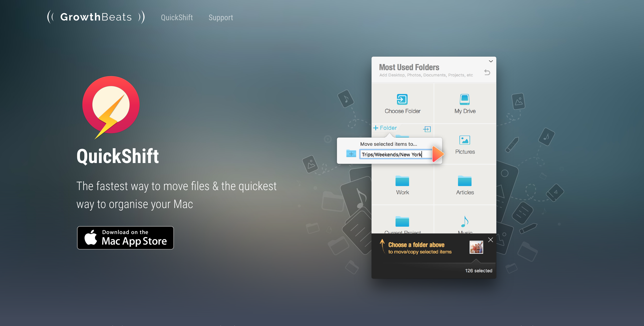
Task: Click the undo arrow in panel header
Action: pos(487,72)
